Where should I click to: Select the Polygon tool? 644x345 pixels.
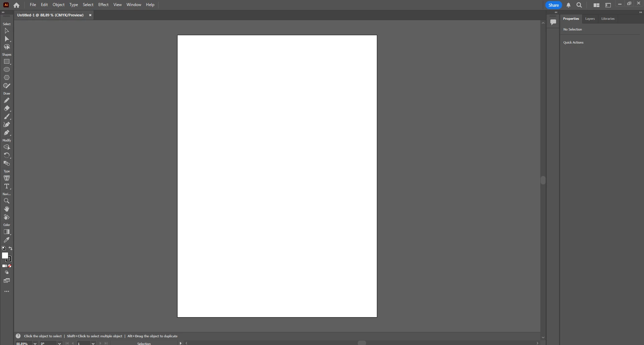coord(7,77)
